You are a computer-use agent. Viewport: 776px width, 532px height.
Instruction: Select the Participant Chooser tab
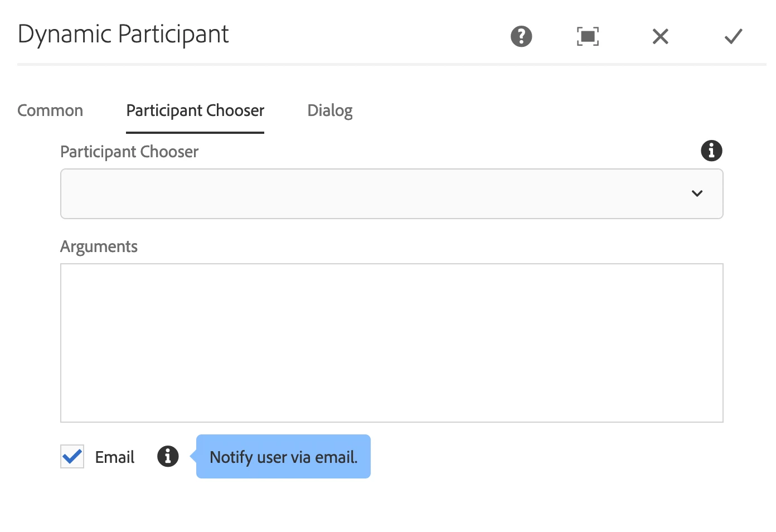[x=195, y=110]
